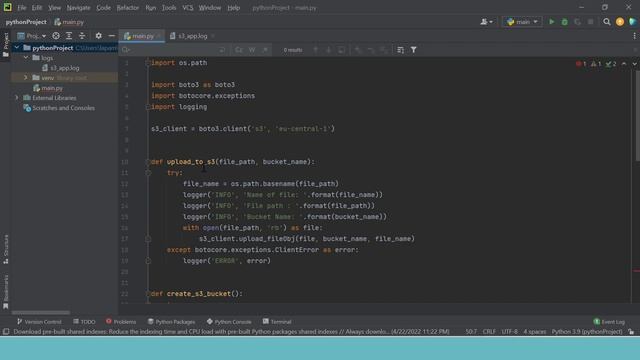Image resolution: width=640 pixels, height=360 pixels.
Task: Open the File menu
Action: point(22,8)
